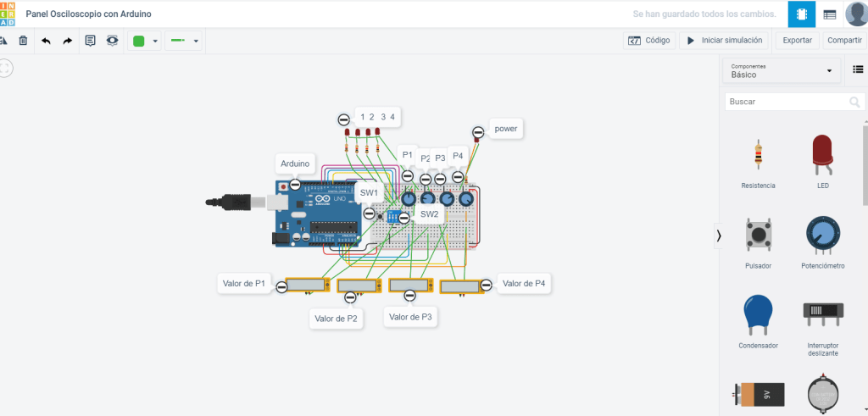Click the green wire color swatch

coord(139,41)
